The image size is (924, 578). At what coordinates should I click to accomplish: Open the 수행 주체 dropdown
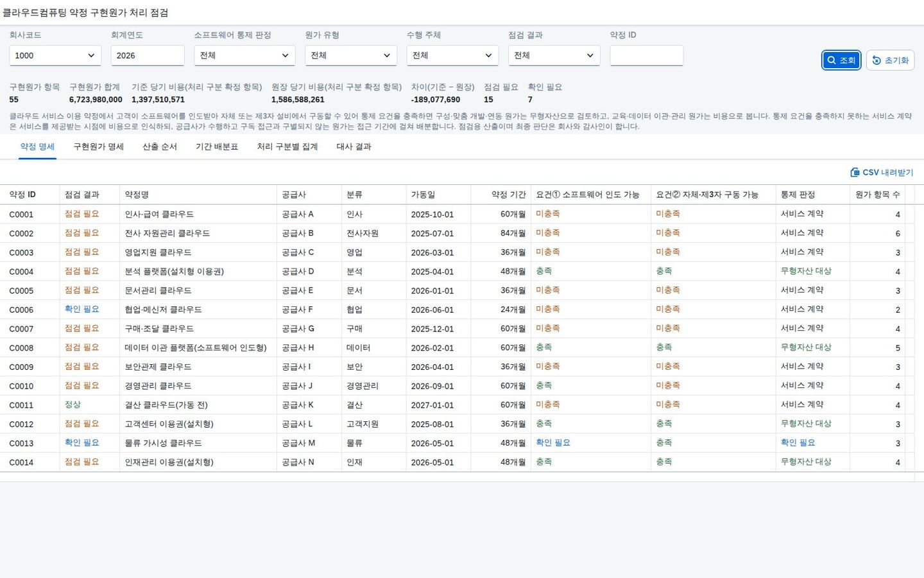coord(452,55)
